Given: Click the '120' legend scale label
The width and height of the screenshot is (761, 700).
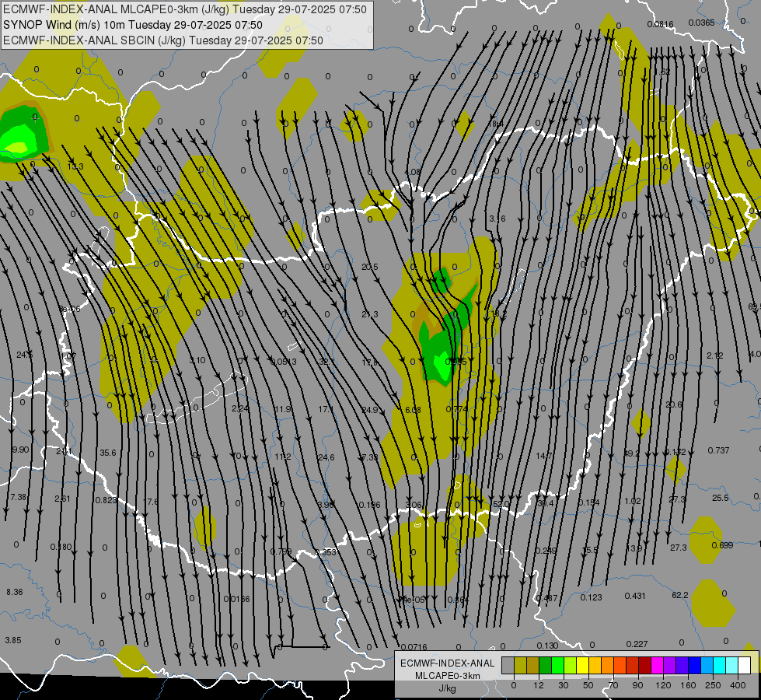Looking at the screenshot, I should pos(664,685).
